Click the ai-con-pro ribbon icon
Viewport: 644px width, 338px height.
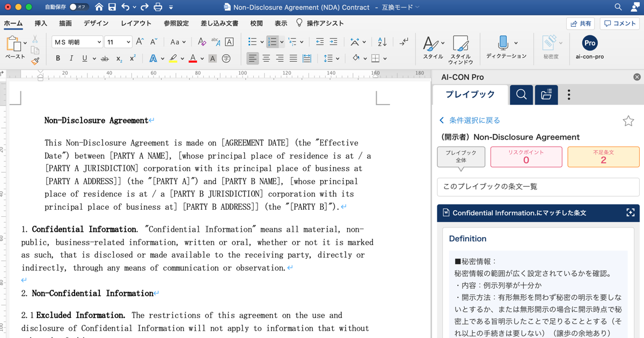coord(589,47)
